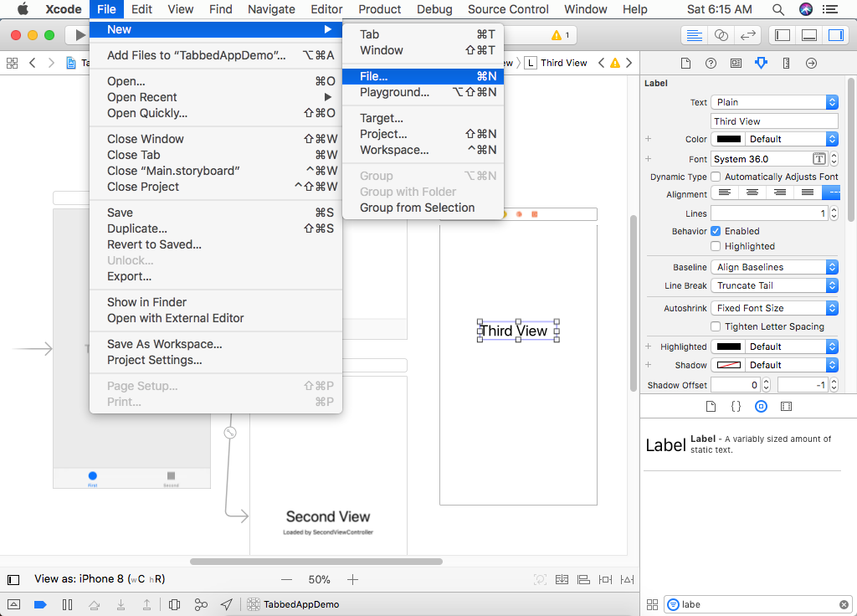Open the Baseline Align Baselines dropdown

coord(774,267)
